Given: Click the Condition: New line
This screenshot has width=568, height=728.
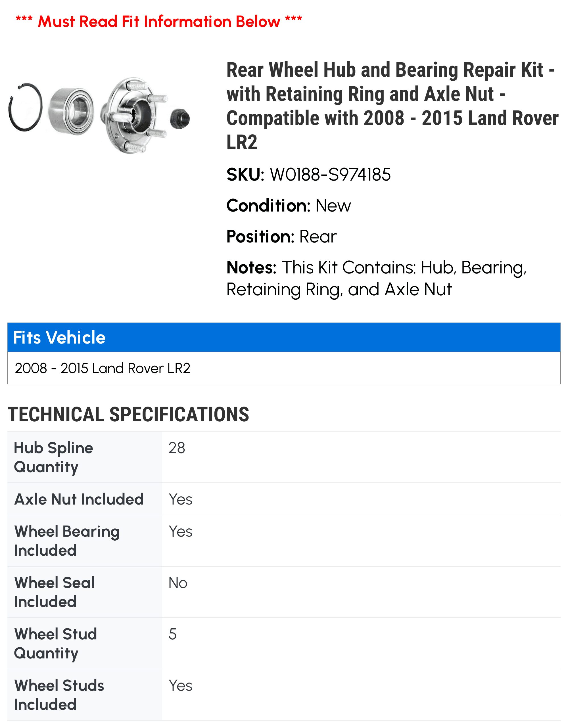Looking at the screenshot, I should click(288, 205).
